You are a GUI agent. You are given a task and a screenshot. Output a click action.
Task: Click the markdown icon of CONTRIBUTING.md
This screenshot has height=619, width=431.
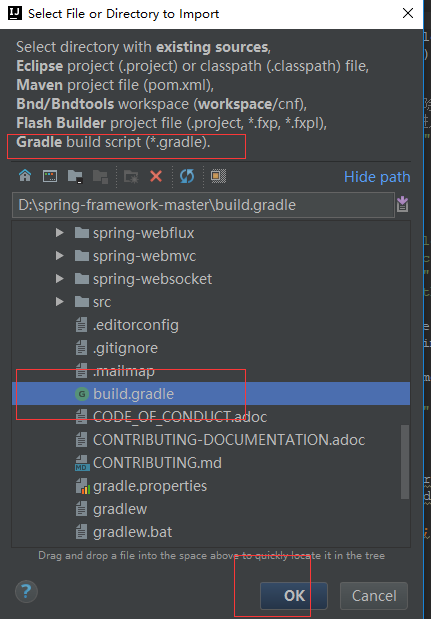tap(82, 463)
